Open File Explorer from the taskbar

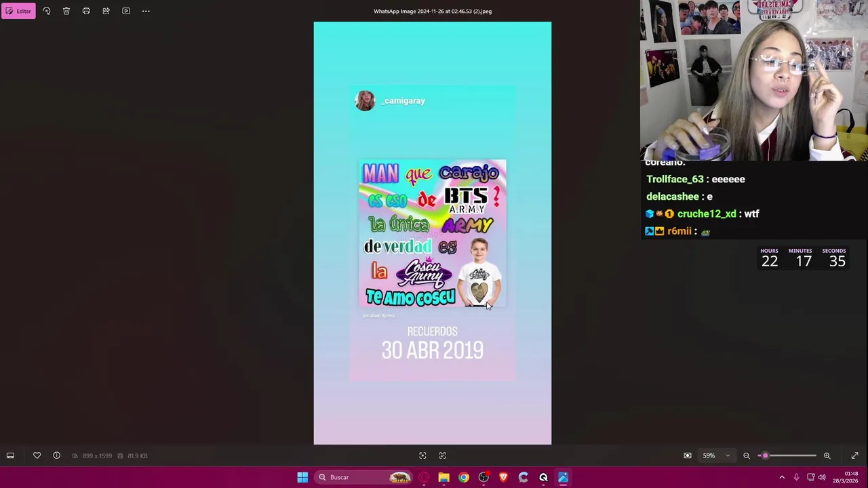point(443,477)
